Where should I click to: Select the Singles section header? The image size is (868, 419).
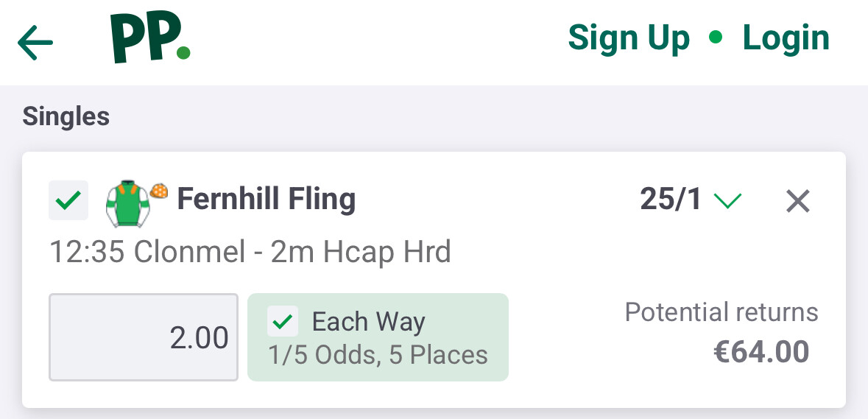pos(66,116)
